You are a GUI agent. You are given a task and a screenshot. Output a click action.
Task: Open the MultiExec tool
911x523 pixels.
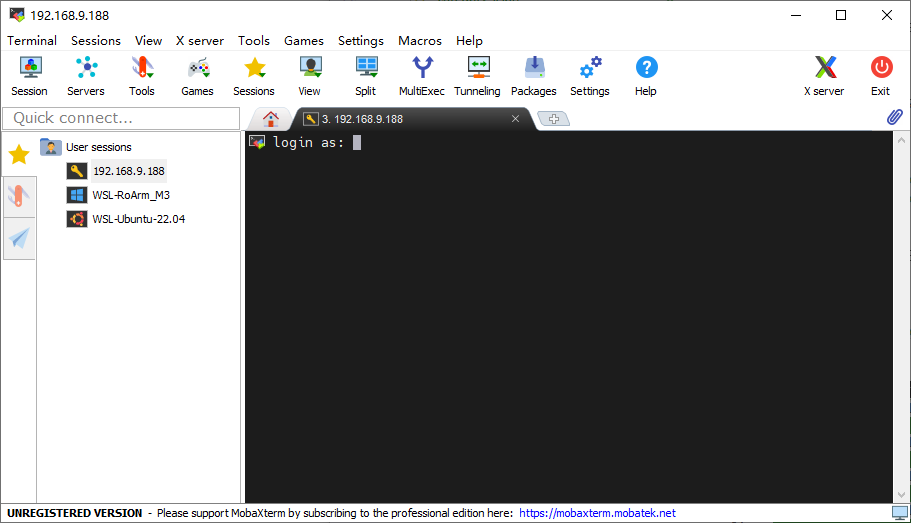[x=422, y=76]
